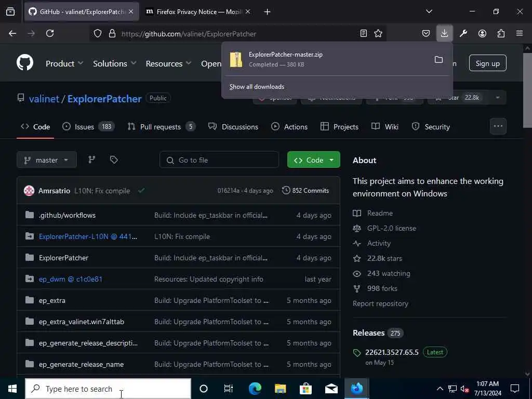The height and width of the screenshot is (399, 532).
Task: Switch to the Issues tab
Action: click(x=88, y=127)
